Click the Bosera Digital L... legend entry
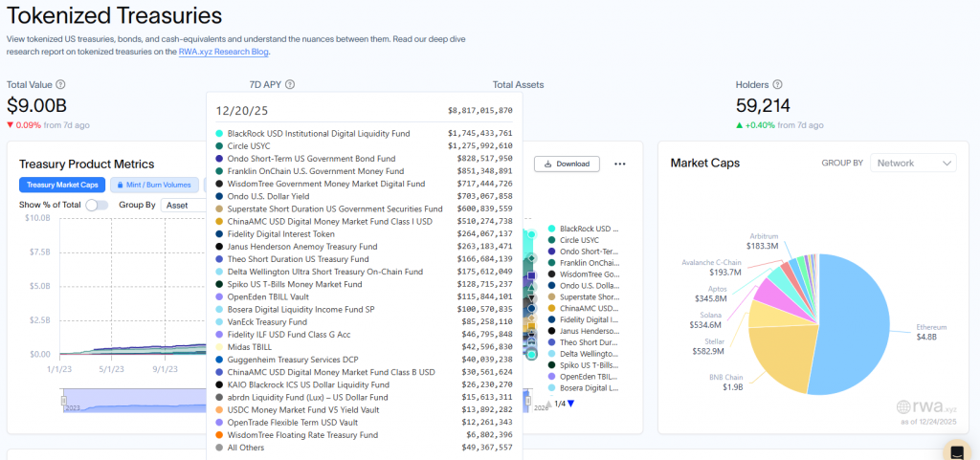 [x=583, y=387]
